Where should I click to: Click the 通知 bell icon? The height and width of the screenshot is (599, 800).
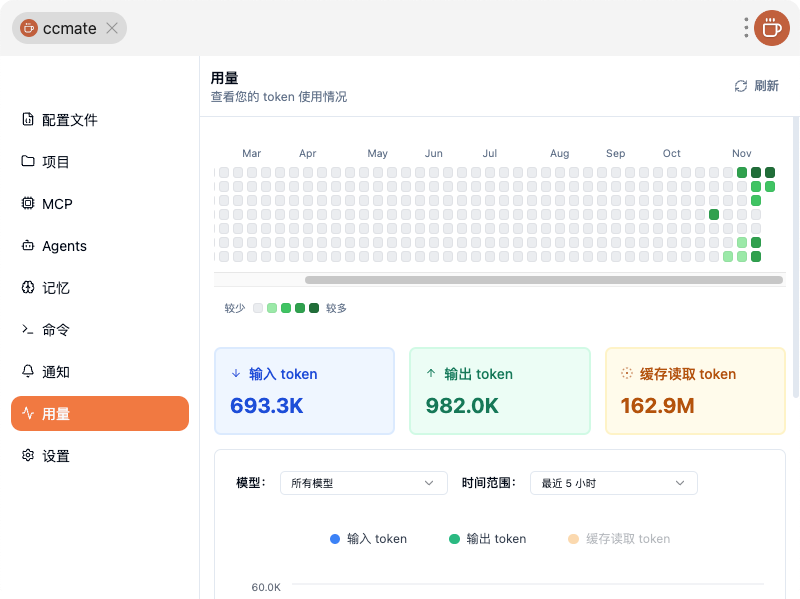28,372
